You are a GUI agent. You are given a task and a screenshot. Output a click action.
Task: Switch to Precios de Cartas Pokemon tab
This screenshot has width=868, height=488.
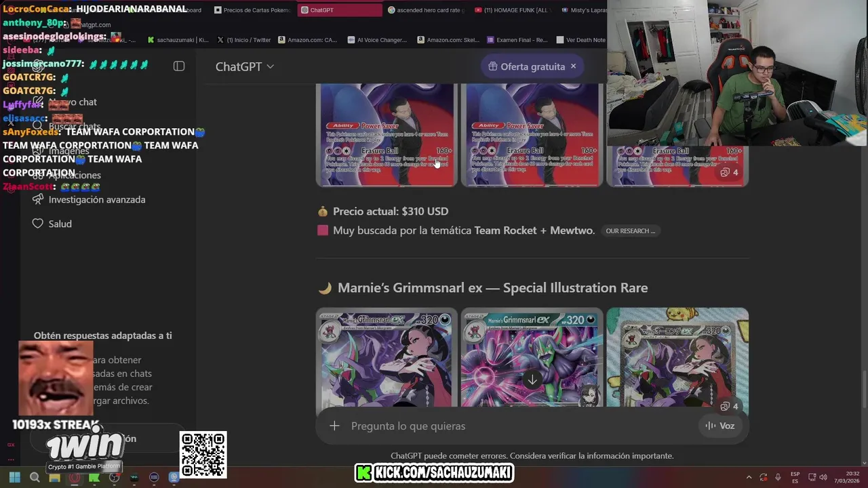click(x=252, y=10)
